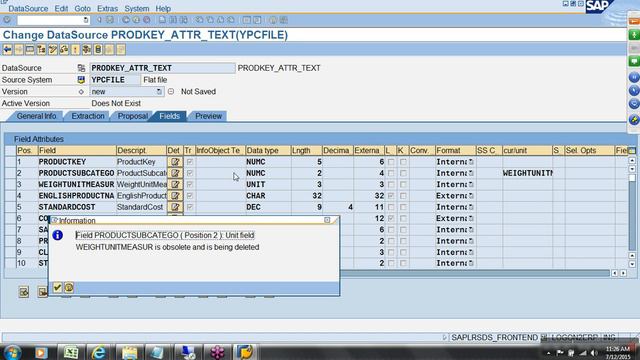This screenshot has height=360, width=640.
Task: Click the red Cancel icon in the standard toolbar
Action: coord(147,20)
